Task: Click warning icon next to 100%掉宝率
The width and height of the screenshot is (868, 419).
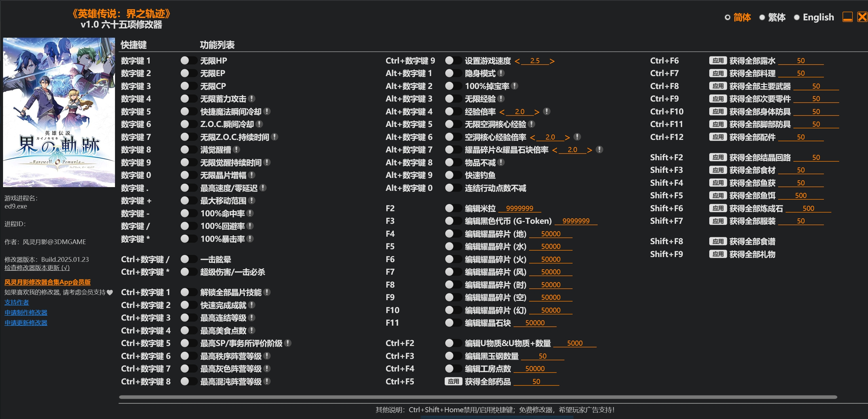Action: pos(515,86)
